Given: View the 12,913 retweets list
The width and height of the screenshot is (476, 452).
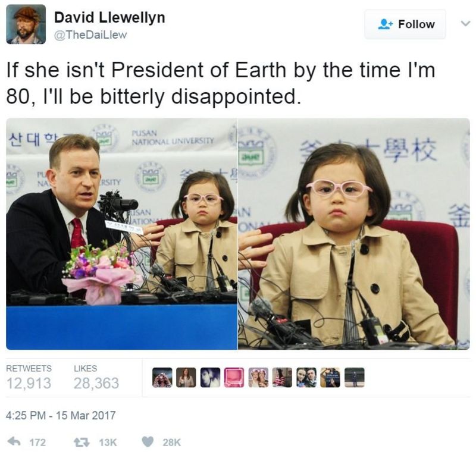Looking at the screenshot, I should point(29,378).
